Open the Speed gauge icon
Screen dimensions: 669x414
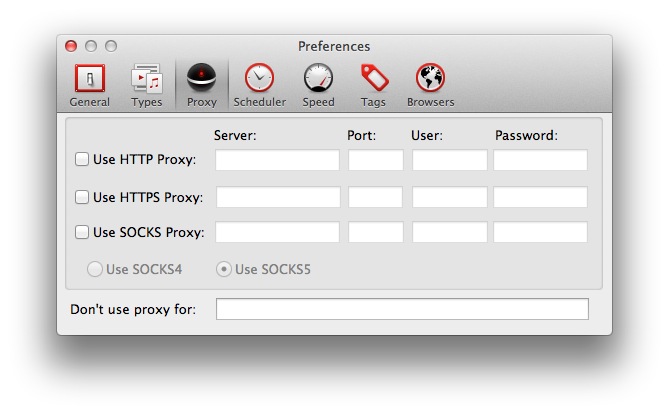point(318,79)
